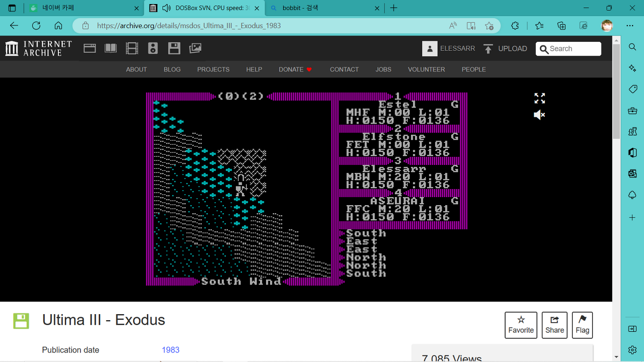644x362 pixels.
Task: Open the Images icon in Archive navbar
Action: 195,48
